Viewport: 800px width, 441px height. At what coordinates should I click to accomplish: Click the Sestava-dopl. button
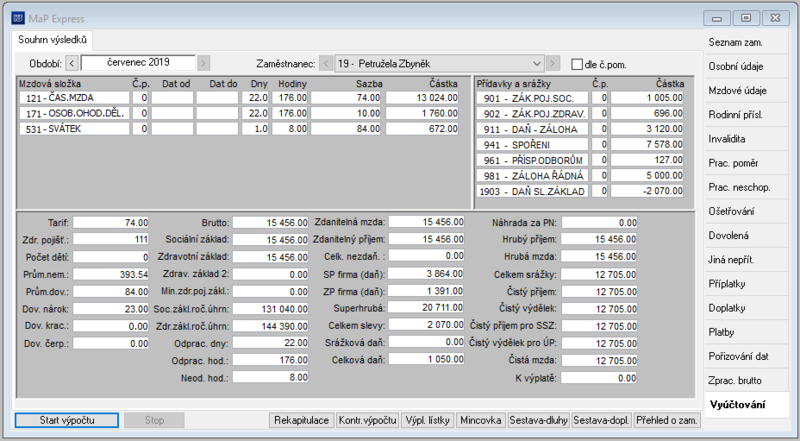click(x=602, y=420)
